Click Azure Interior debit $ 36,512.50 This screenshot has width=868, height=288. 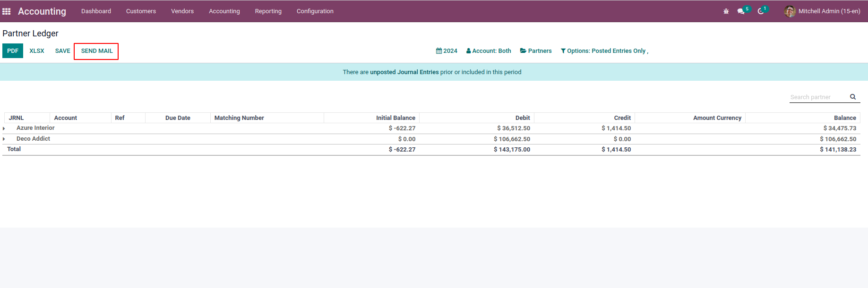[x=514, y=128]
